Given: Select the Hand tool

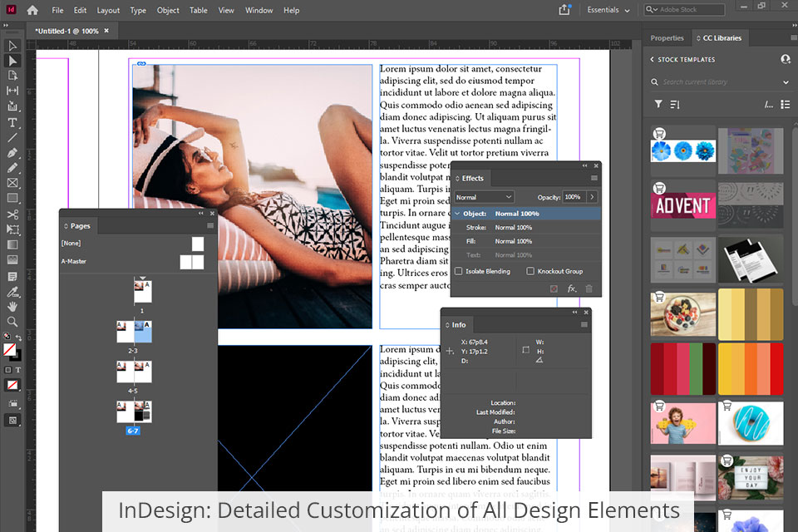Looking at the screenshot, I should point(12,307).
